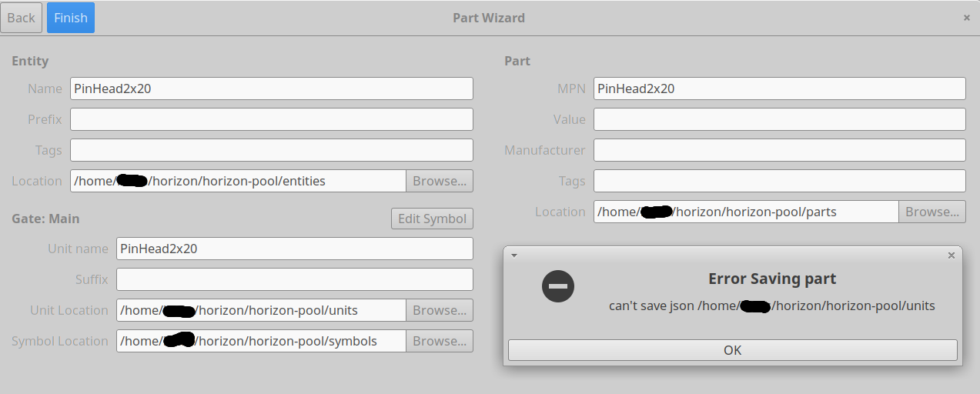The image size is (980, 394).
Task: Browse for the Unit Location
Action: (440, 310)
